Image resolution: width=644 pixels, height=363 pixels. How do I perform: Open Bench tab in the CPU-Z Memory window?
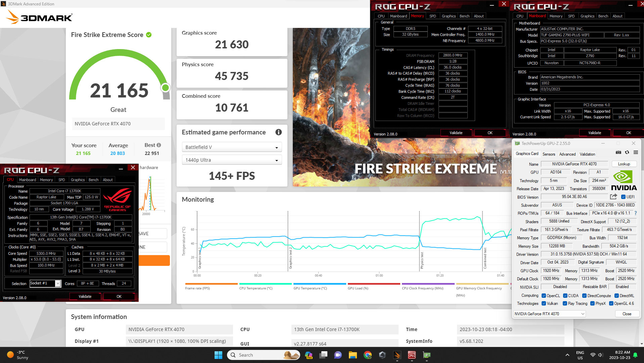click(x=464, y=16)
